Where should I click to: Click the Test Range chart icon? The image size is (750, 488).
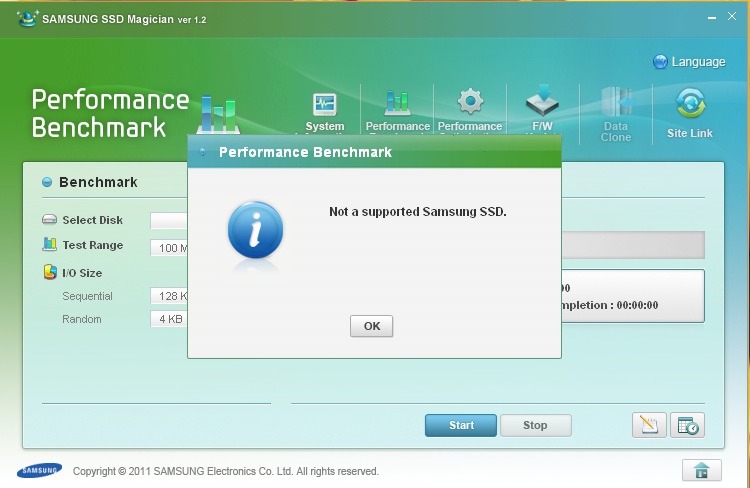[x=49, y=244]
